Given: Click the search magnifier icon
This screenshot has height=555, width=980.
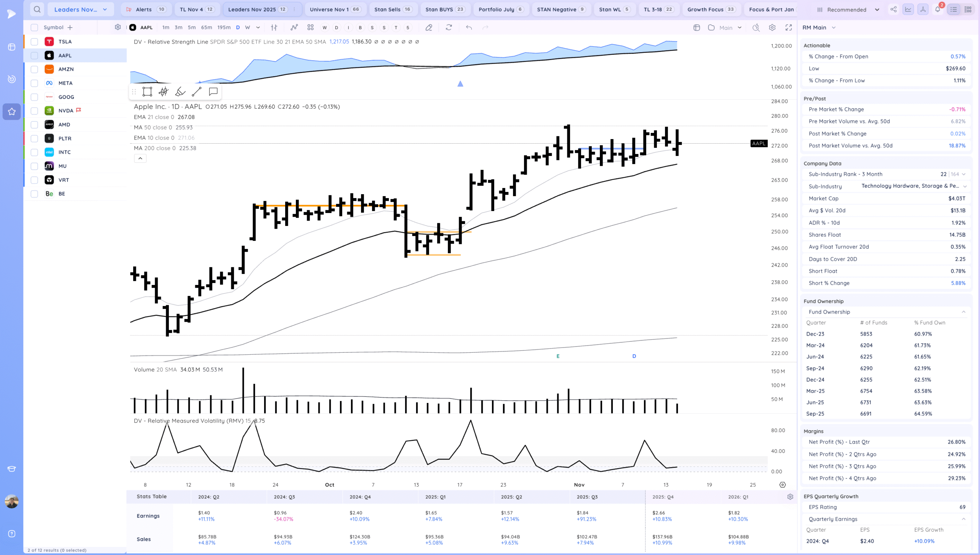Looking at the screenshot, I should [x=37, y=10].
